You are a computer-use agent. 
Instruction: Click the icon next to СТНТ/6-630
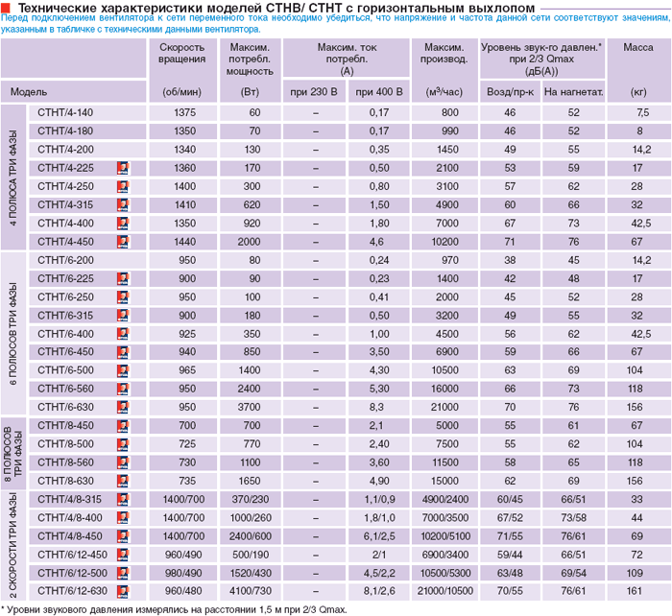(123, 407)
